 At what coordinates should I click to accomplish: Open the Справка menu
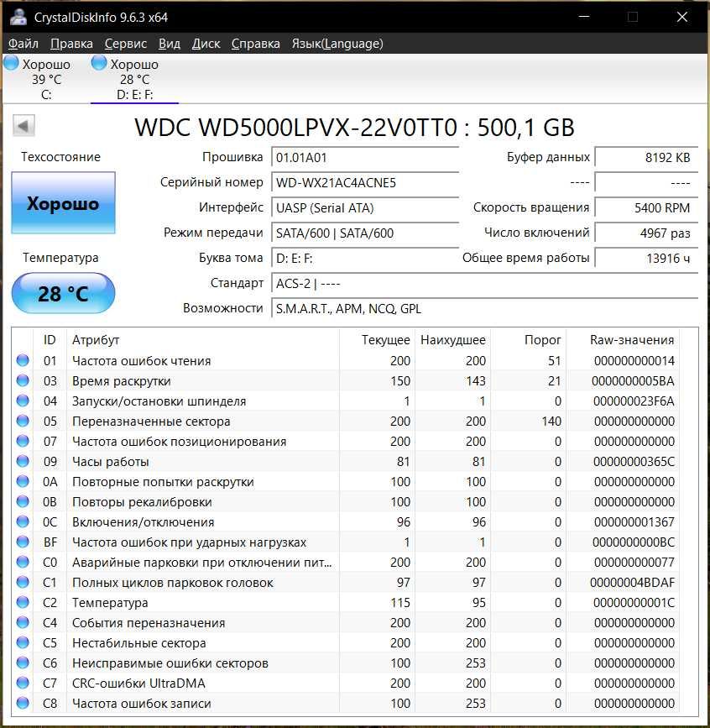(256, 44)
